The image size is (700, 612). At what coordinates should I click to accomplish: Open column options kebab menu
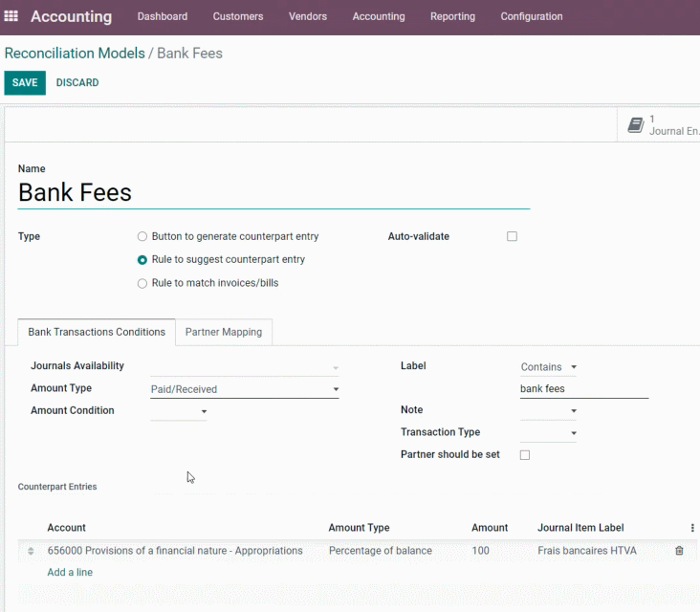coord(692,528)
